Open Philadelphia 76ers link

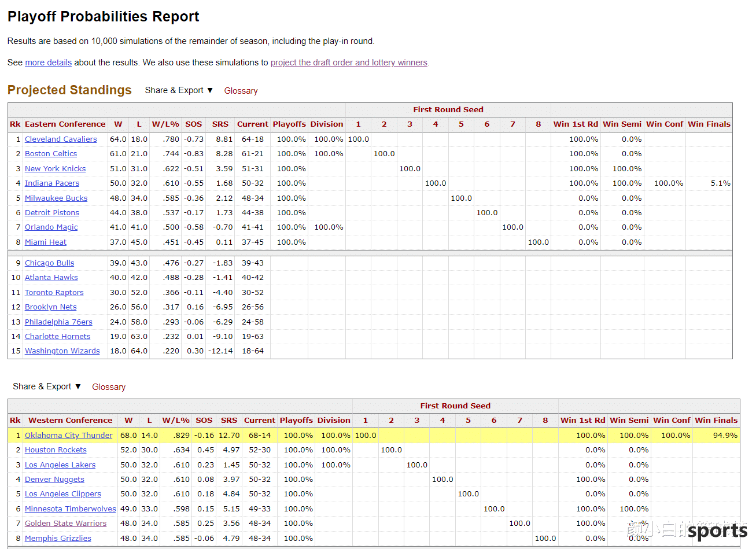pos(58,322)
